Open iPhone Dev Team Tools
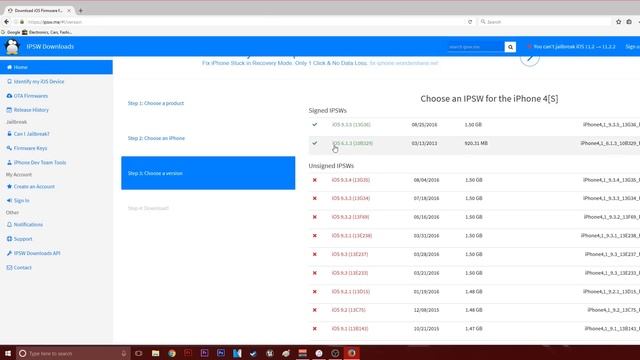Screen dimensions: 640x360 pyautogui.click(x=36, y=162)
